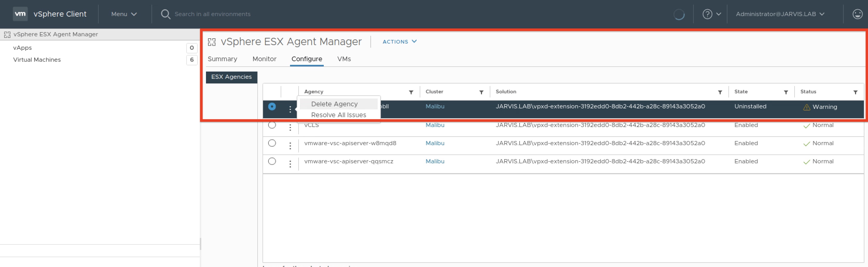Open filter for Solution column
Screen dimensions: 868x267
720,92
